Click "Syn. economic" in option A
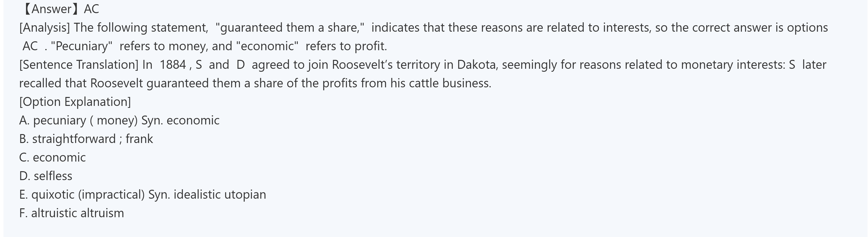868x237 pixels. click(x=180, y=120)
